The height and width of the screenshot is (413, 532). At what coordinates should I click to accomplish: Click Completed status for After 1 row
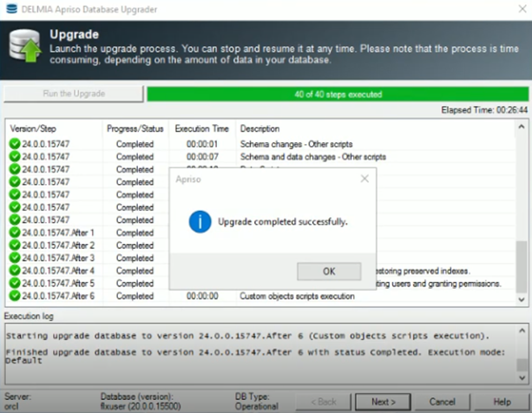(135, 233)
